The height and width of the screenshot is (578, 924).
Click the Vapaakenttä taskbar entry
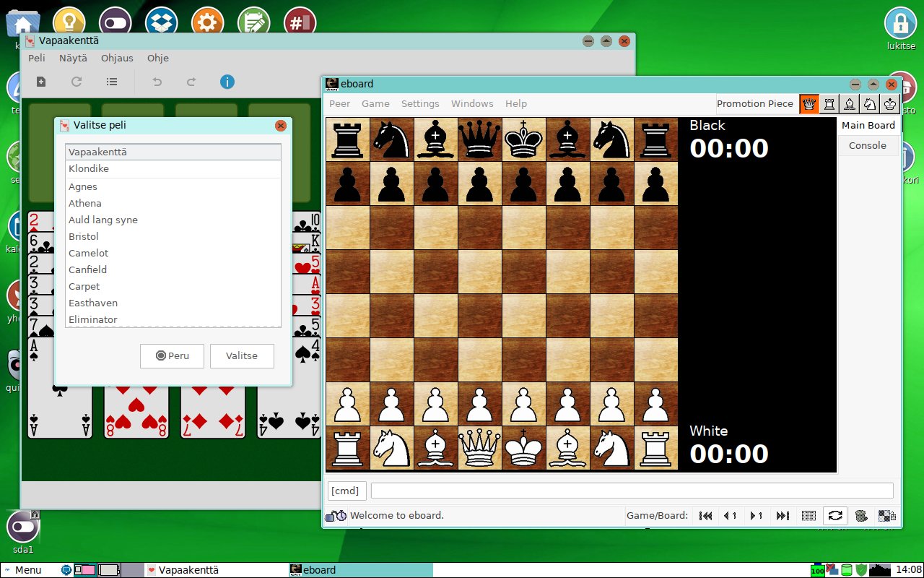[x=217, y=570]
